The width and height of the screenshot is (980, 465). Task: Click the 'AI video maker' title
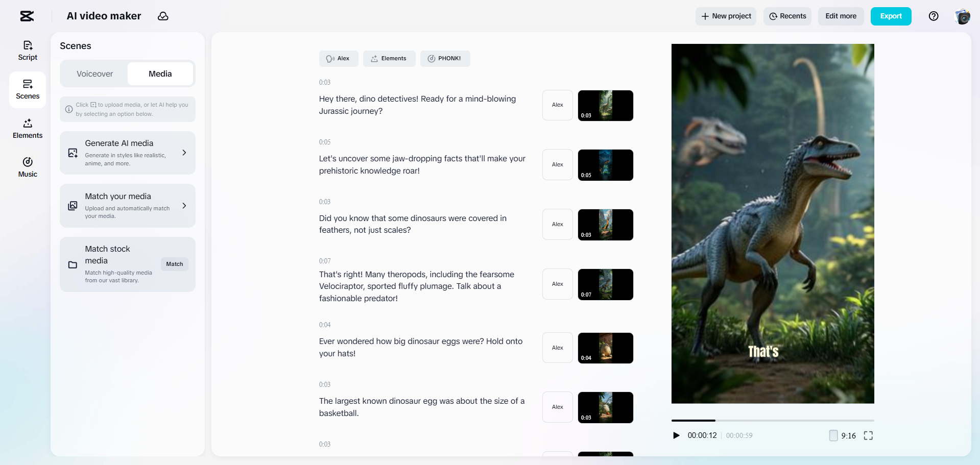coord(104,16)
